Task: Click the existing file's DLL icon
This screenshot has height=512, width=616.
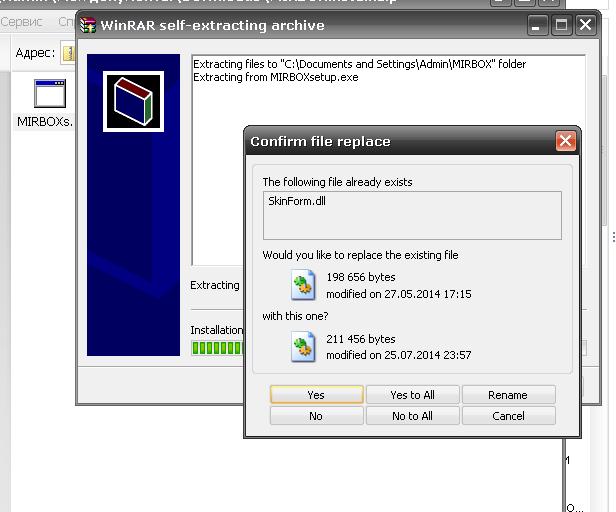Action: pos(303,284)
